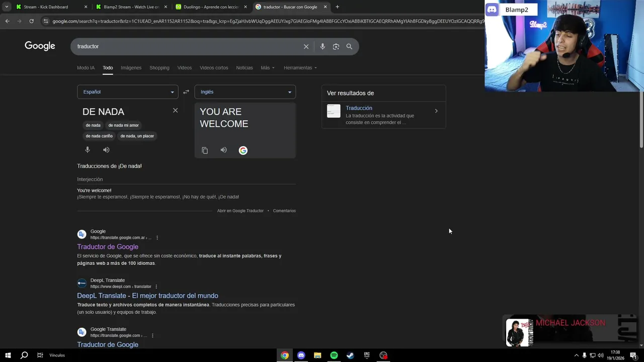Click the magnifier search button
Viewport: 644px width, 362px height.
click(x=349, y=46)
